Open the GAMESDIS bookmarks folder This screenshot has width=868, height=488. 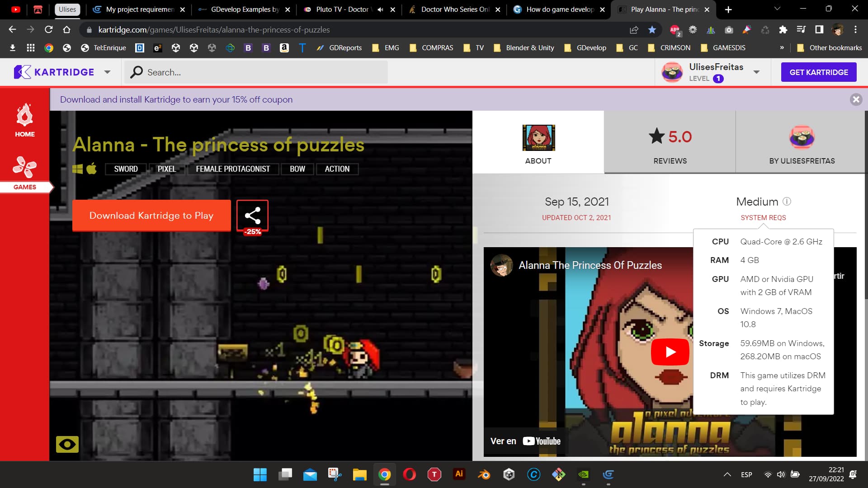tap(723, 48)
